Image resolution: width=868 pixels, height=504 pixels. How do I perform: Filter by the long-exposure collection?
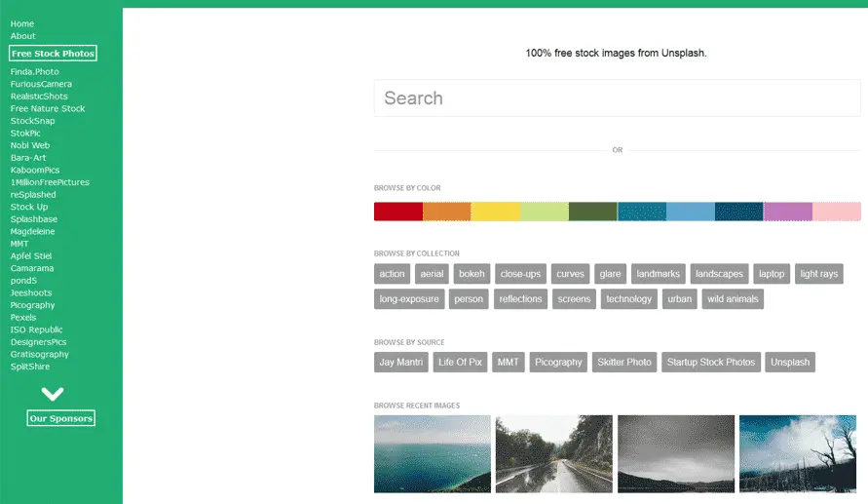point(409,299)
